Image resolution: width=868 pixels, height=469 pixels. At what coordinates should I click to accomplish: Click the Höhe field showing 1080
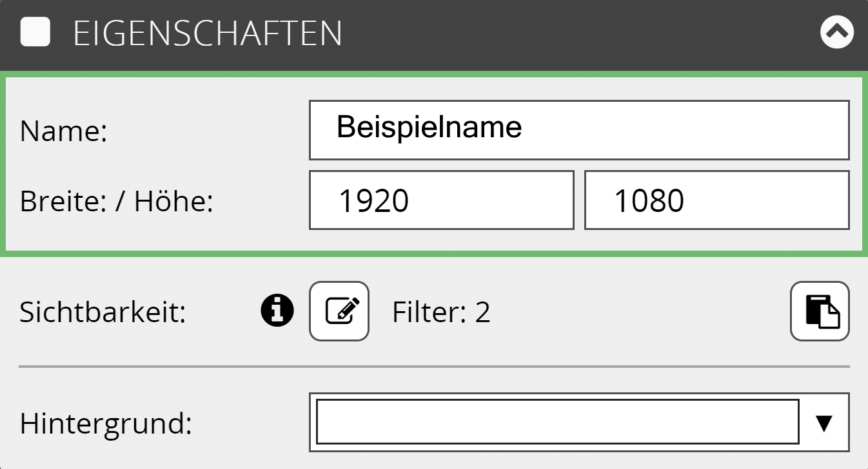(x=716, y=200)
